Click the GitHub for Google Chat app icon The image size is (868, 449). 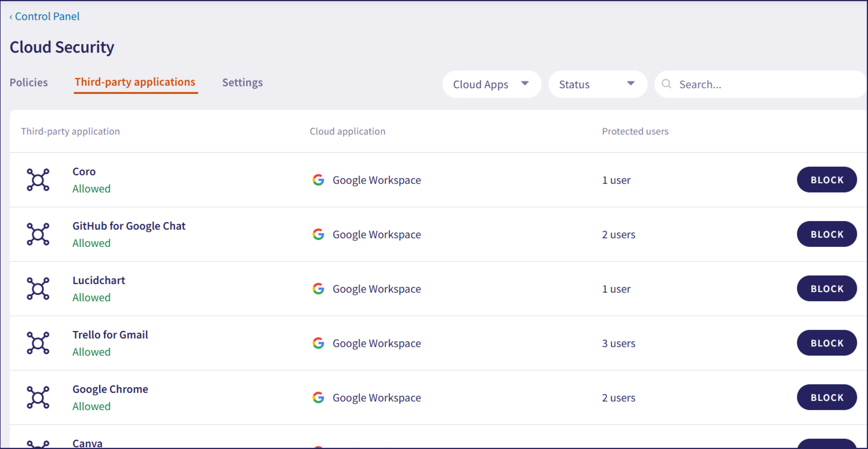click(x=38, y=234)
